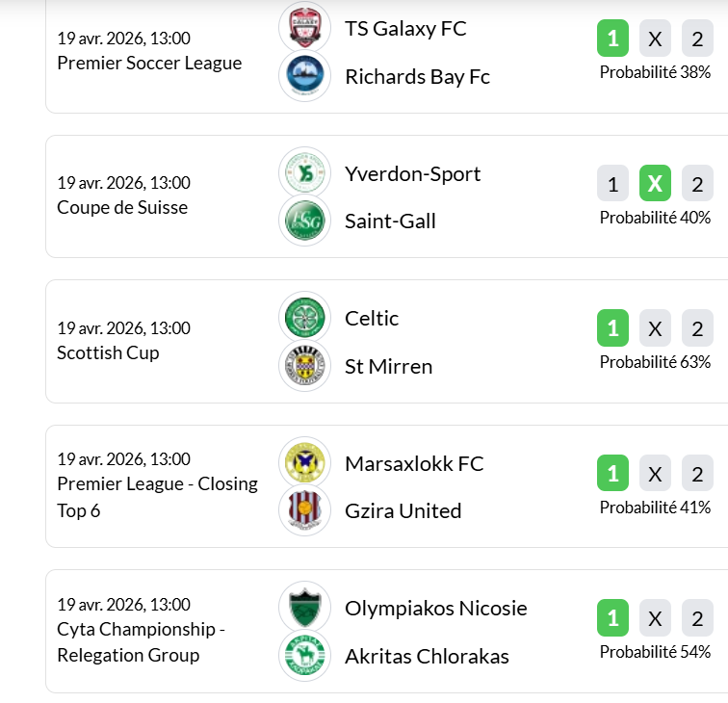Click the Richards Bay Fc team logo
Image resolution: width=728 pixels, height=703 pixels.
point(304,76)
